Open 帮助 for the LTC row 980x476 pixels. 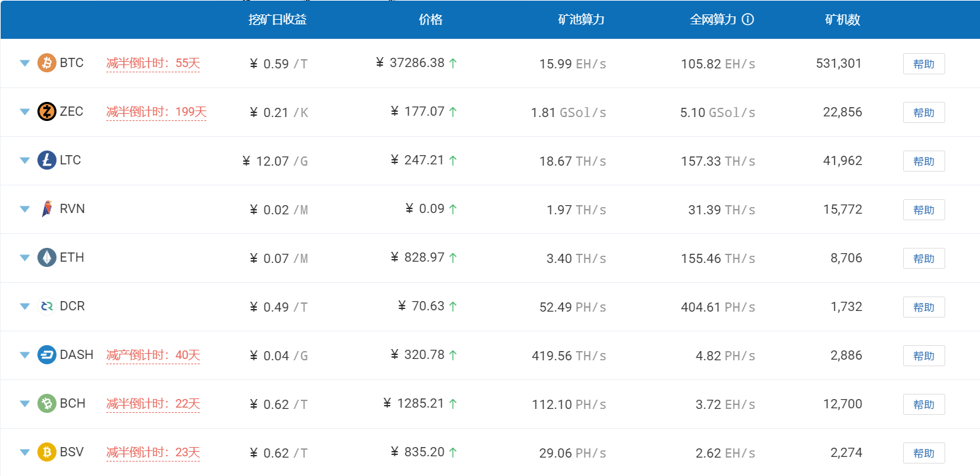pyautogui.click(x=924, y=161)
